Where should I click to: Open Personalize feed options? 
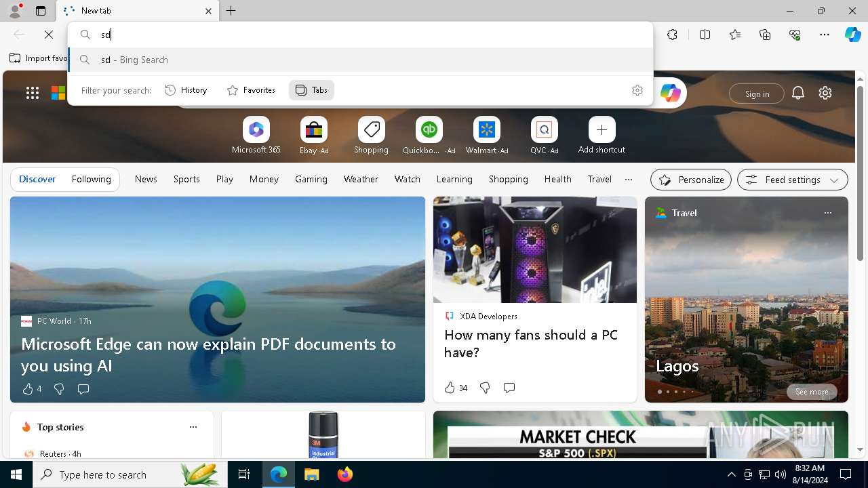[x=691, y=180]
